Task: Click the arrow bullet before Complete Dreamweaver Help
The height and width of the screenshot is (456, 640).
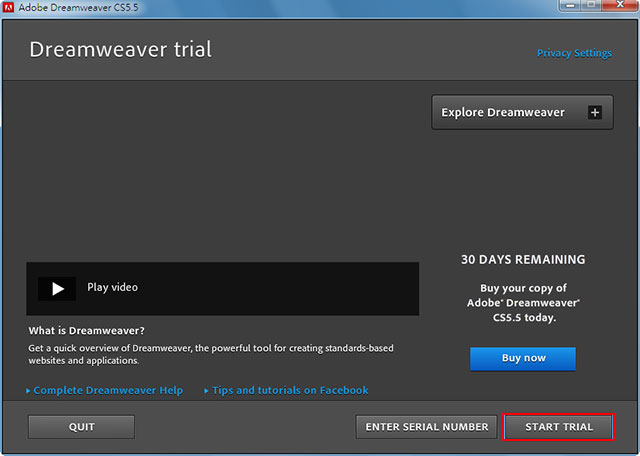Action: click(x=28, y=391)
